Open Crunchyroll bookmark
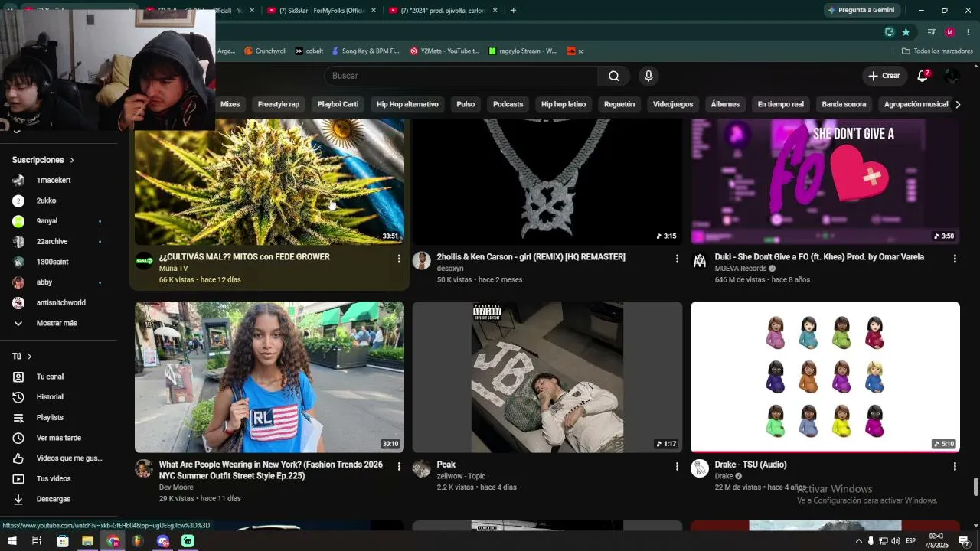This screenshot has height=551, width=980. pyautogui.click(x=265, y=51)
